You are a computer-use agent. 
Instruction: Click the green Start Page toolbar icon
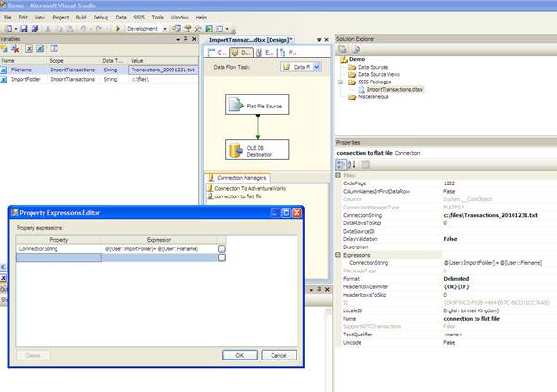click(x=209, y=29)
